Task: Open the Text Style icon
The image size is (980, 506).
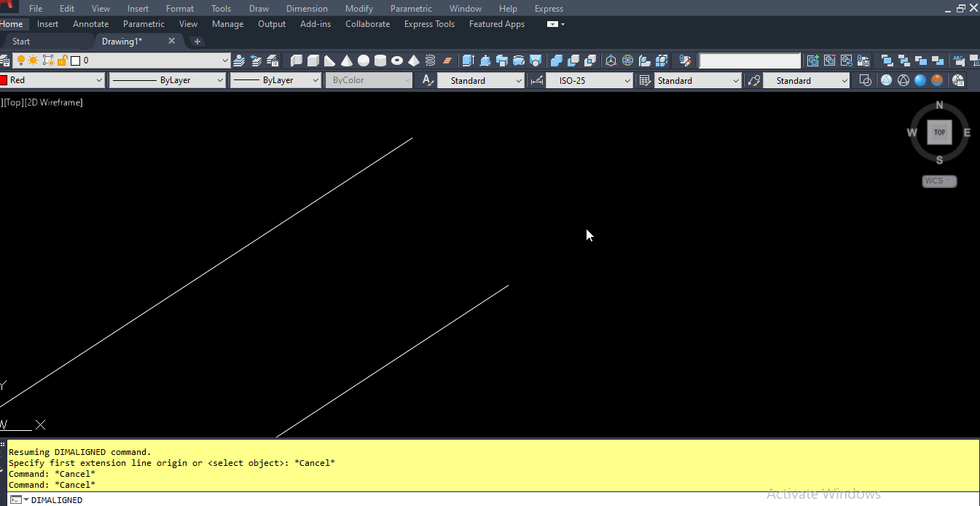Action: click(x=428, y=80)
